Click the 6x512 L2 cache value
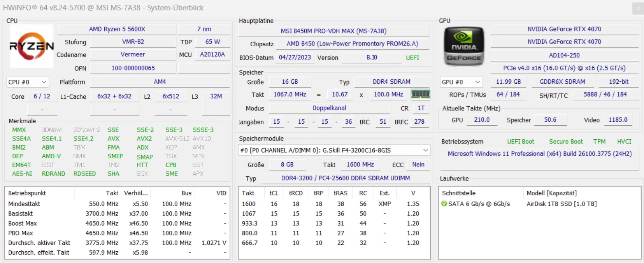Viewport: 644px width, 263px height. [171, 97]
